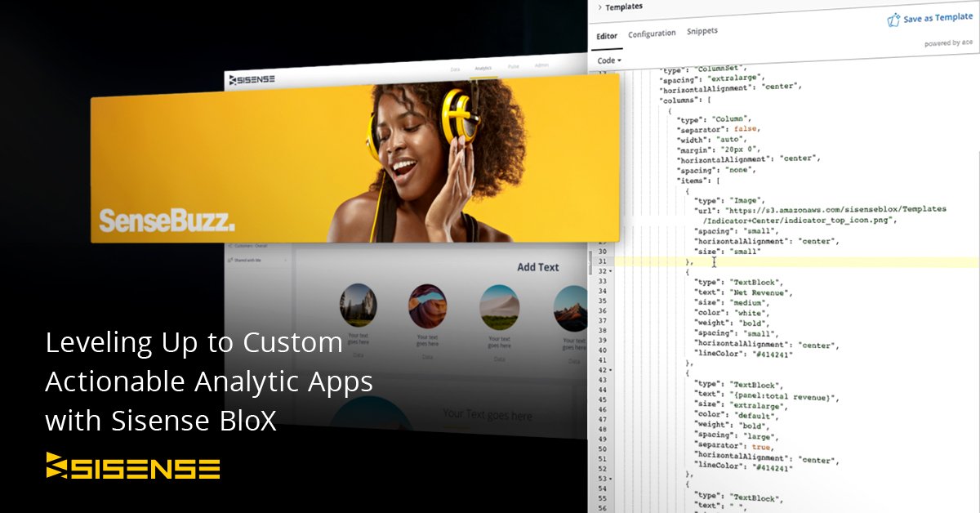This screenshot has height=513, width=980.
Task: Click the Sisense logo in the dashboard header
Action: 252,79
